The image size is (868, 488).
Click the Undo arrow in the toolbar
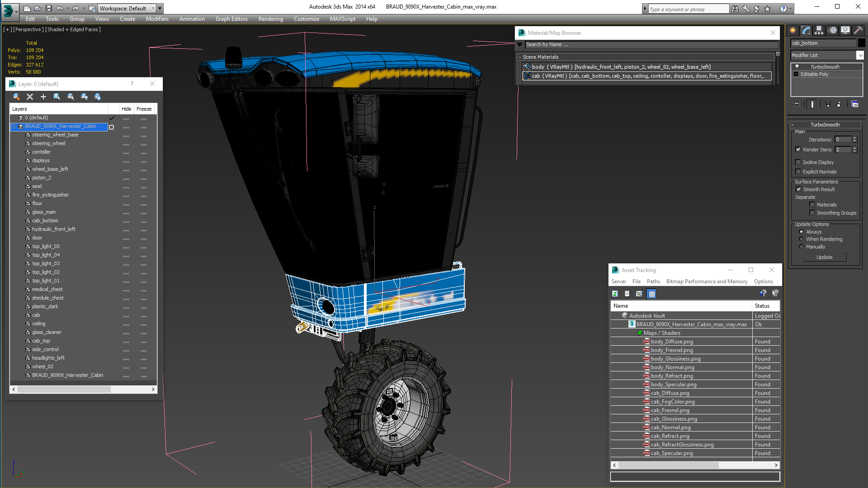click(60, 8)
